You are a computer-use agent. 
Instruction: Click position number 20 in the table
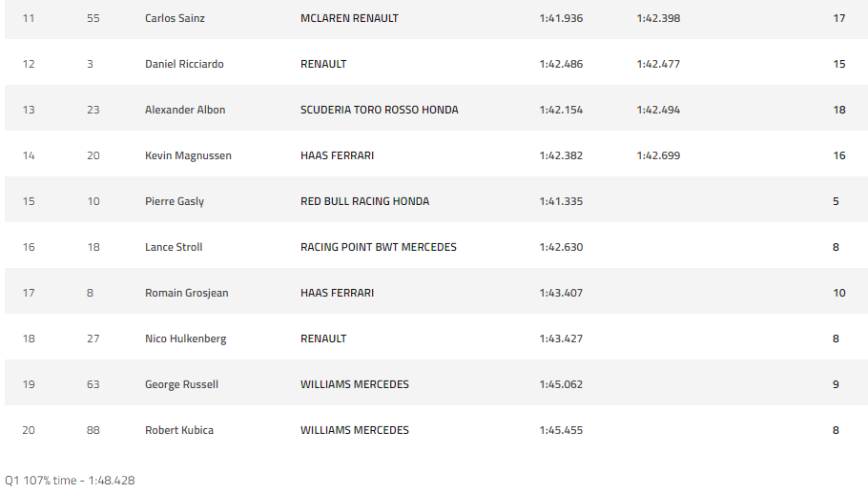29,430
